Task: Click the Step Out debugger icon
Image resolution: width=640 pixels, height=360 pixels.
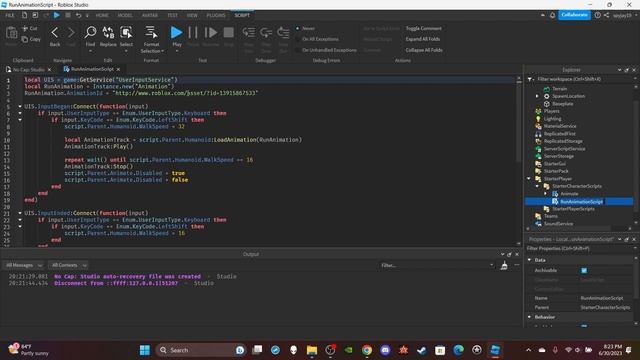Action: [x=283, y=32]
